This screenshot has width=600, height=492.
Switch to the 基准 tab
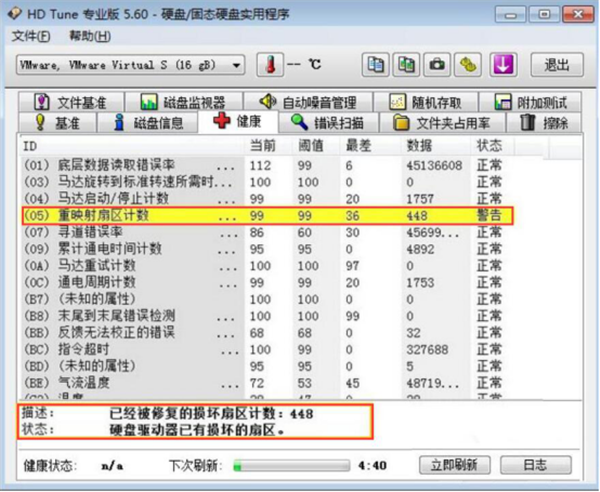coord(57,123)
